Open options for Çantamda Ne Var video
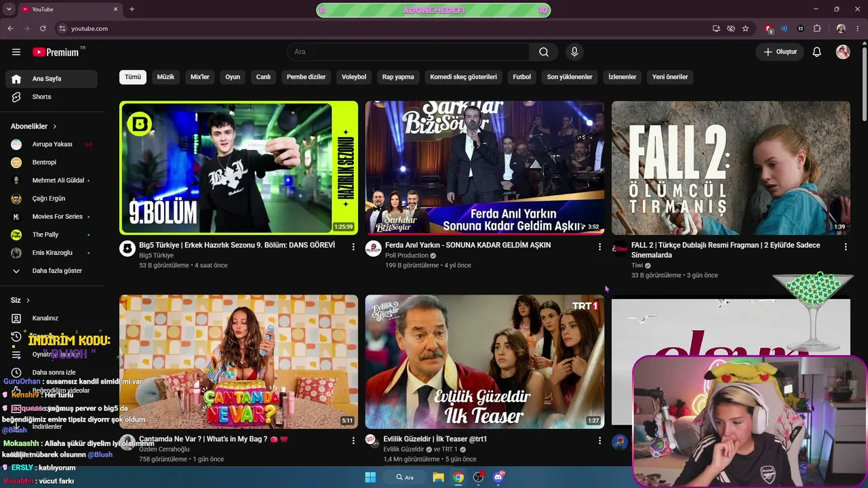868x488 pixels. pyautogui.click(x=353, y=441)
